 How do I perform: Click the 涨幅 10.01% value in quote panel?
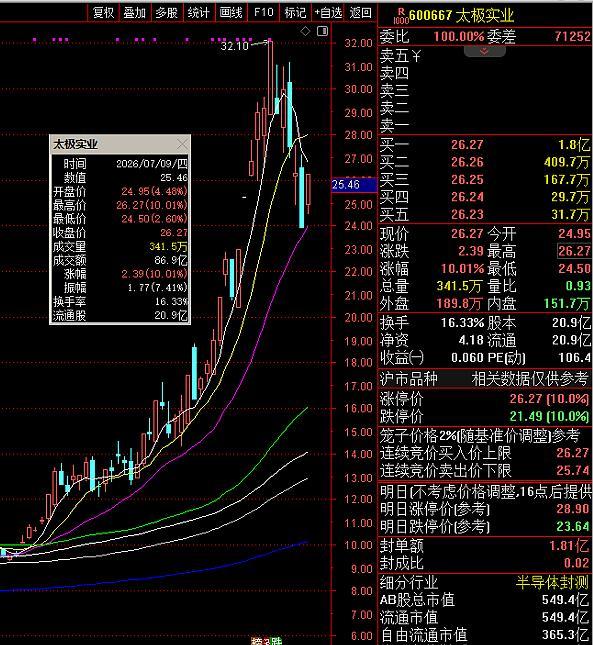point(462,269)
